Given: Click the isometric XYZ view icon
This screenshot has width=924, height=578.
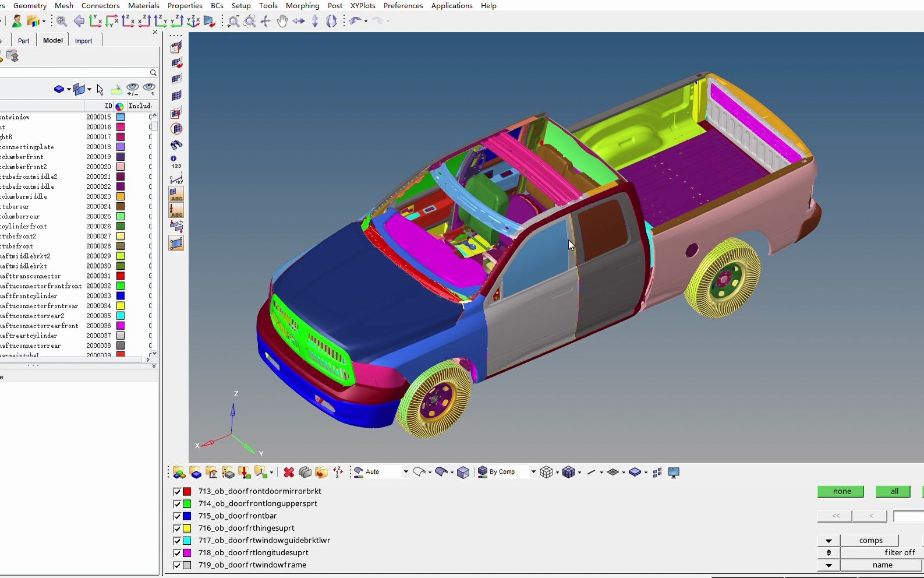Looking at the screenshot, I should pyautogui.click(x=193, y=22).
